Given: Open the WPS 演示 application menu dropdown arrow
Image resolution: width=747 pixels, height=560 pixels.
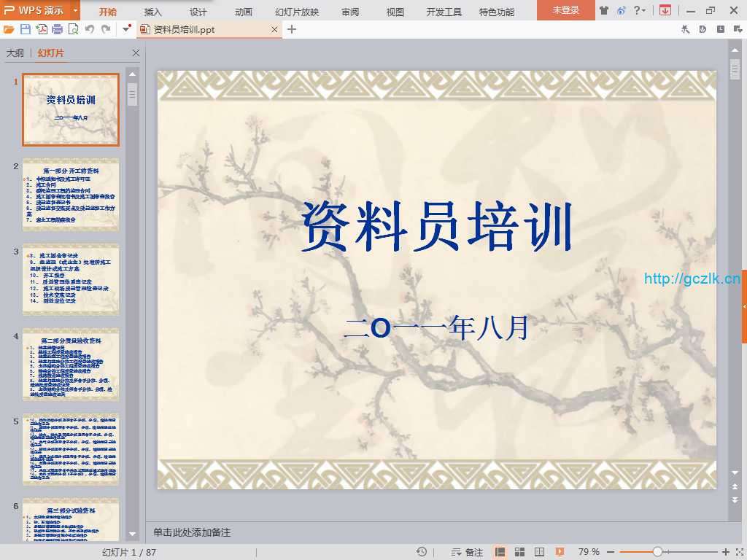Looking at the screenshot, I should coord(75,11).
